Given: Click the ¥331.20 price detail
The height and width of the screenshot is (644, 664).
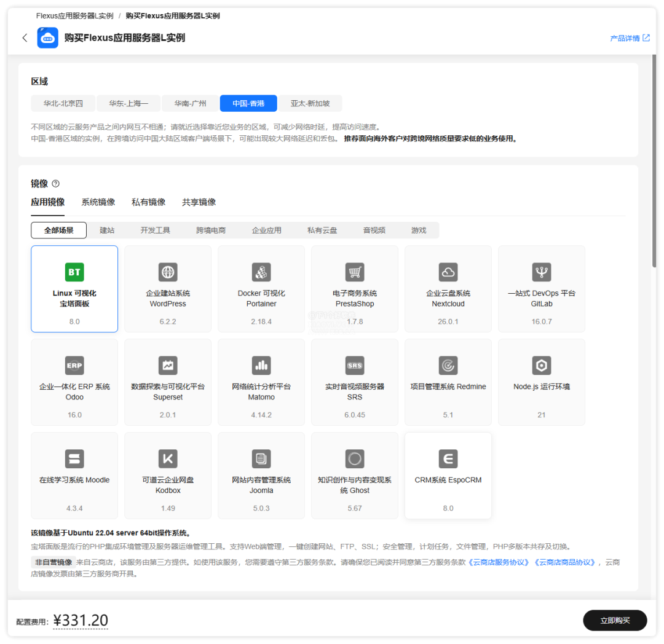Looking at the screenshot, I should coord(81,620).
